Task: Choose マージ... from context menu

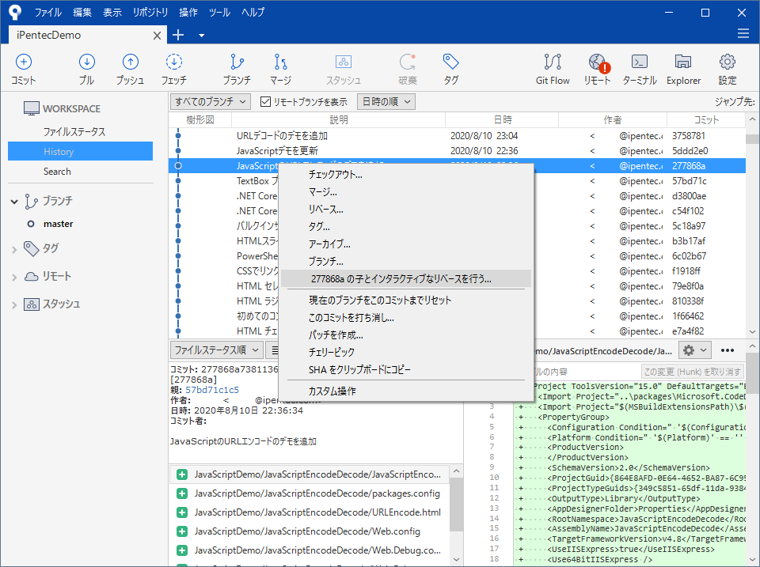Action: [x=406, y=192]
